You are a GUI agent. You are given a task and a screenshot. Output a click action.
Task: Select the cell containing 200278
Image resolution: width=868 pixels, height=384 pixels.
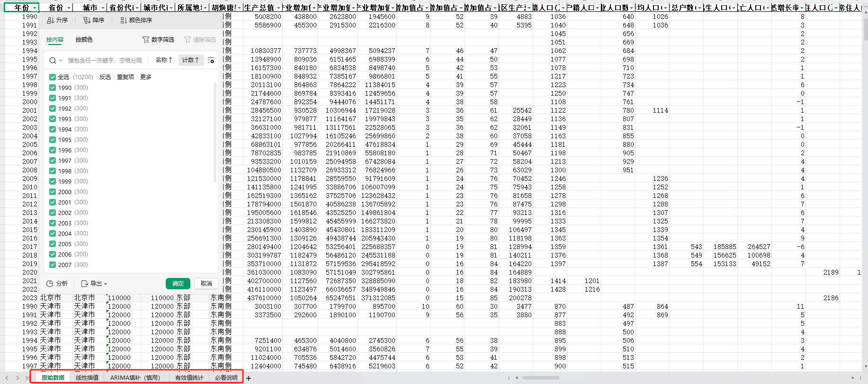pos(516,298)
